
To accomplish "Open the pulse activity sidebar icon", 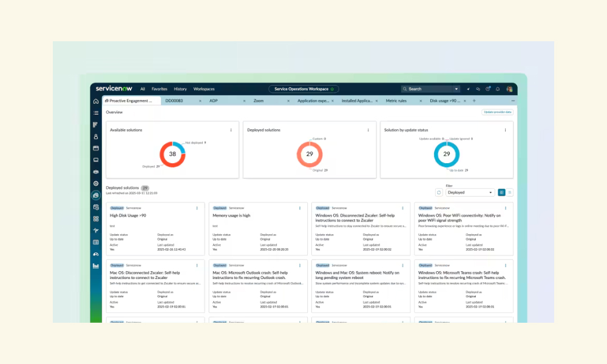I will click(x=96, y=231).
